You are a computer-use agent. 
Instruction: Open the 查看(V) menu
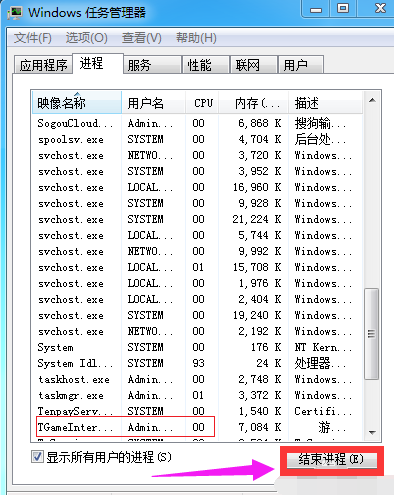coord(142,38)
